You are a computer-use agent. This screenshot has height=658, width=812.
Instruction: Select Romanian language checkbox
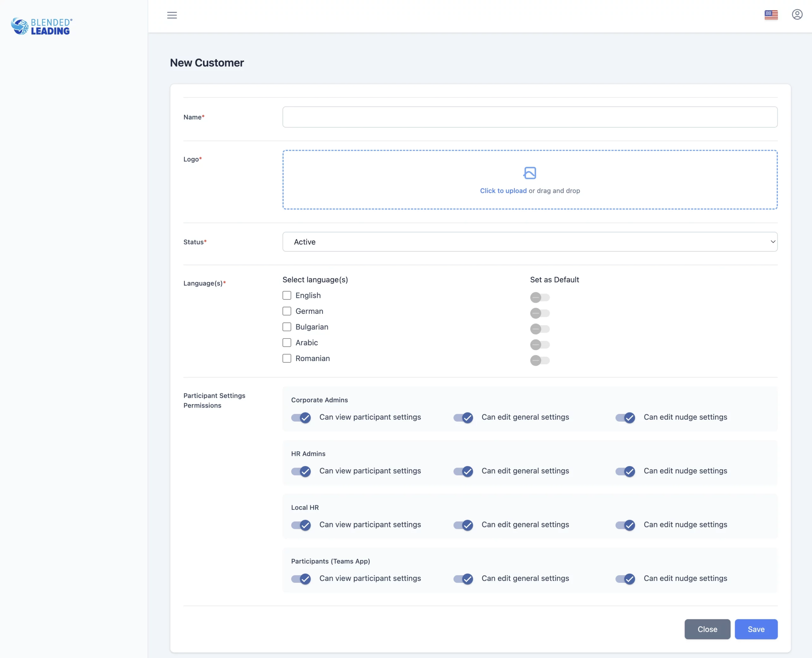tap(287, 359)
